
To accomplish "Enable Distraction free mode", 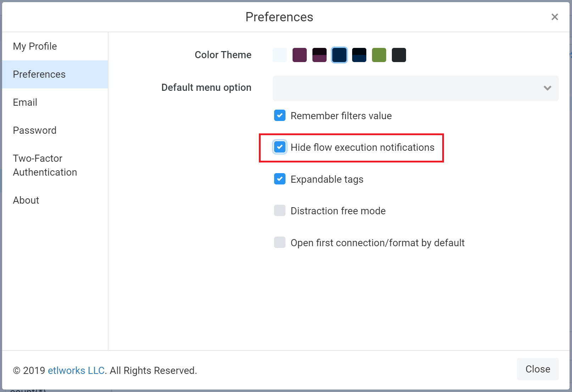I will tap(280, 211).
